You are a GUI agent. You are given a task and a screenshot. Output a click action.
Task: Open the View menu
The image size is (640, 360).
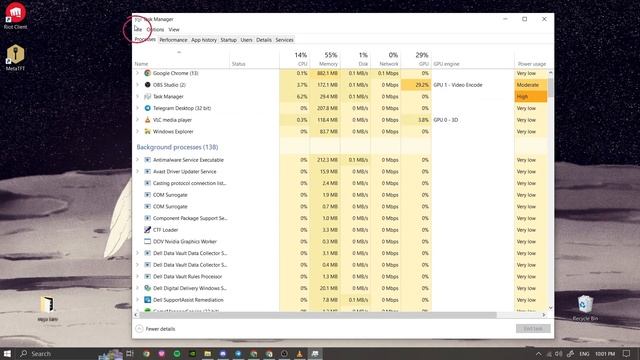click(174, 29)
